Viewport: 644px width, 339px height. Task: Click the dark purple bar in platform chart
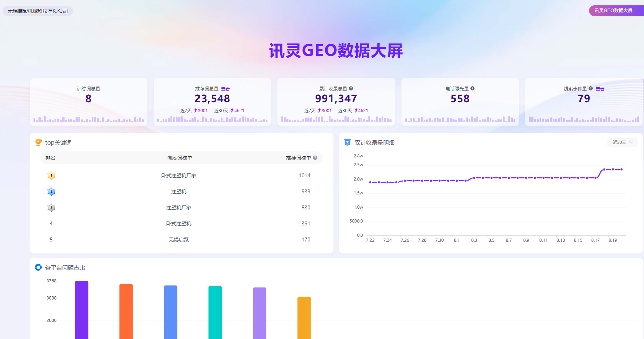coord(82,310)
